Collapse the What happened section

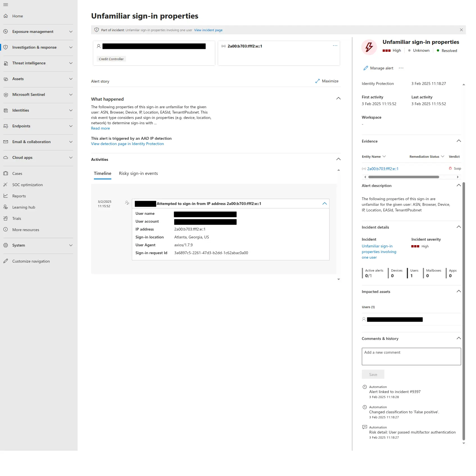(x=338, y=98)
